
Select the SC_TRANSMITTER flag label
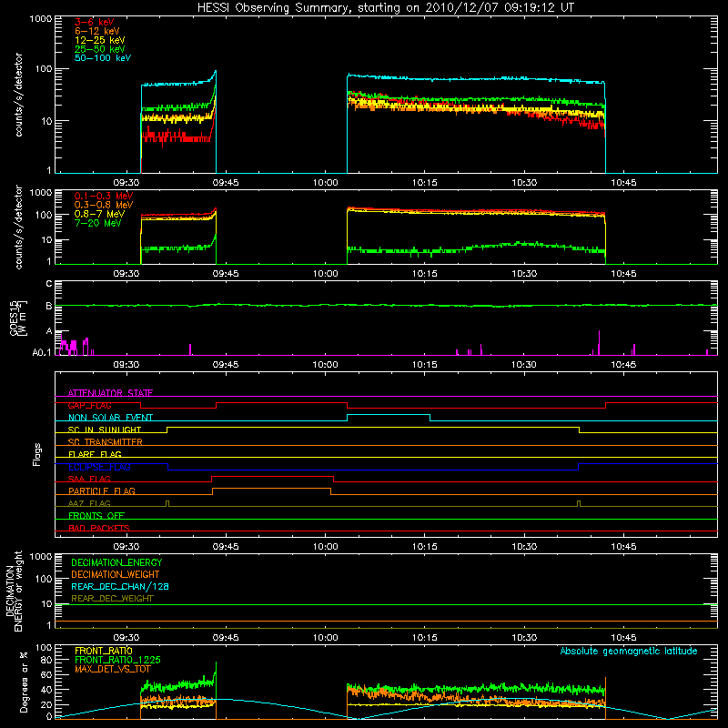[x=106, y=442]
